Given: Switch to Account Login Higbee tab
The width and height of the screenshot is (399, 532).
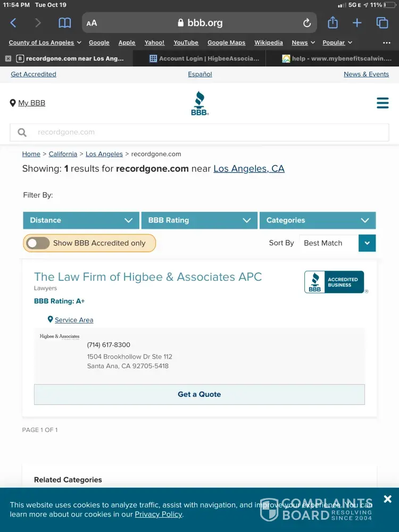Looking at the screenshot, I should tap(204, 59).
